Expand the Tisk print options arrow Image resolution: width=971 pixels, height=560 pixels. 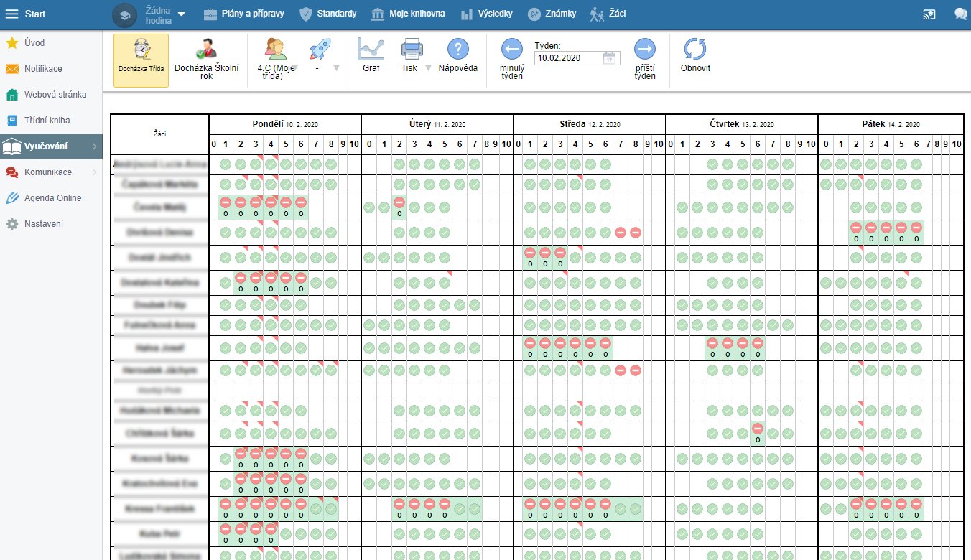pyautogui.click(x=428, y=68)
